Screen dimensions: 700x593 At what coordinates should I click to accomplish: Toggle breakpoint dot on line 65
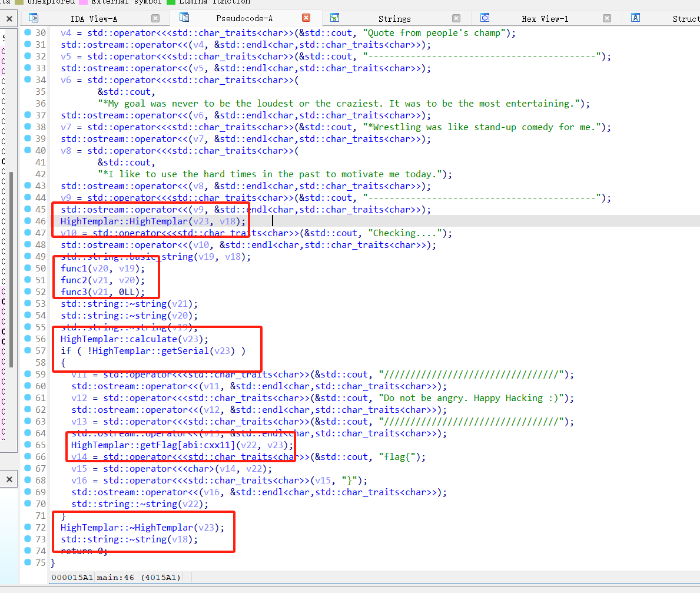tap(28, 444)
